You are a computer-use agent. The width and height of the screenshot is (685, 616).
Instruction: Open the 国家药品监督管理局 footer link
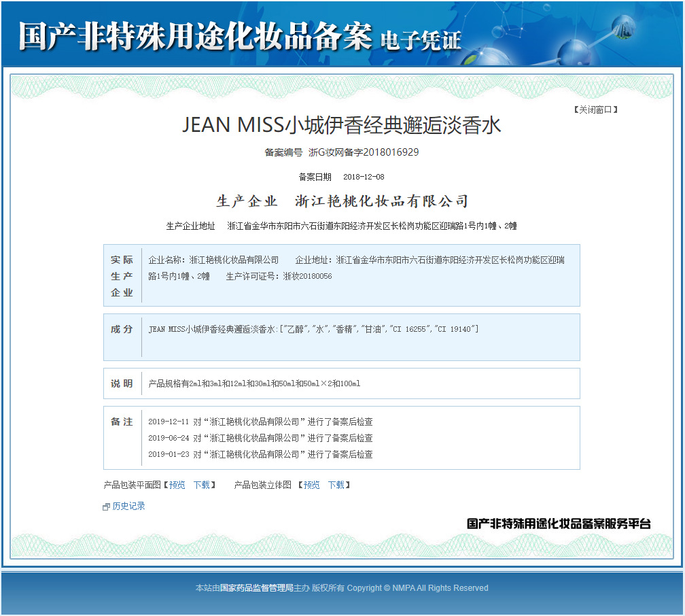click(256, 588)
